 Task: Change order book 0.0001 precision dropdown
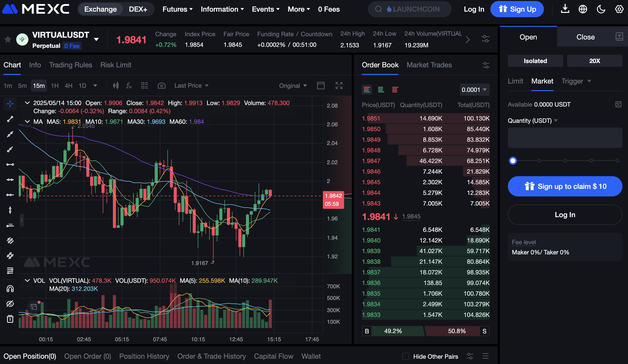[x=474, y=90]
